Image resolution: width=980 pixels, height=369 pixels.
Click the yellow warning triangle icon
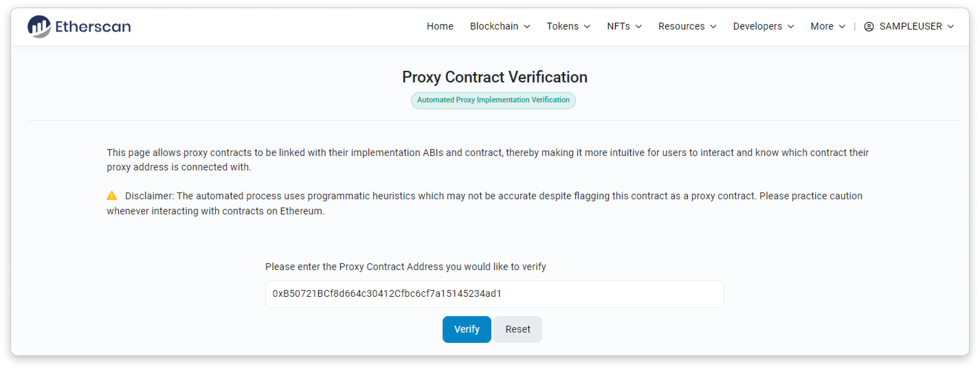coord(111,195)
